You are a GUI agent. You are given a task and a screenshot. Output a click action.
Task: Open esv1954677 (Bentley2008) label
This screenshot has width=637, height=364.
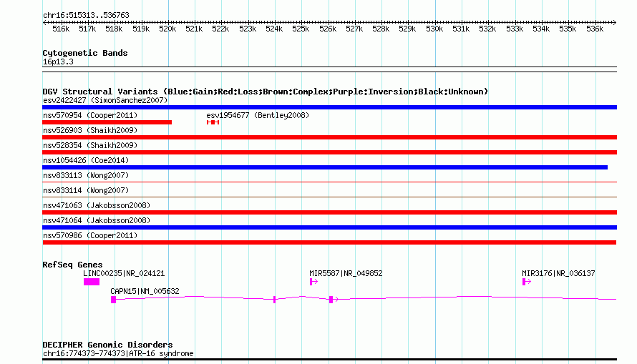pos(258,115)
